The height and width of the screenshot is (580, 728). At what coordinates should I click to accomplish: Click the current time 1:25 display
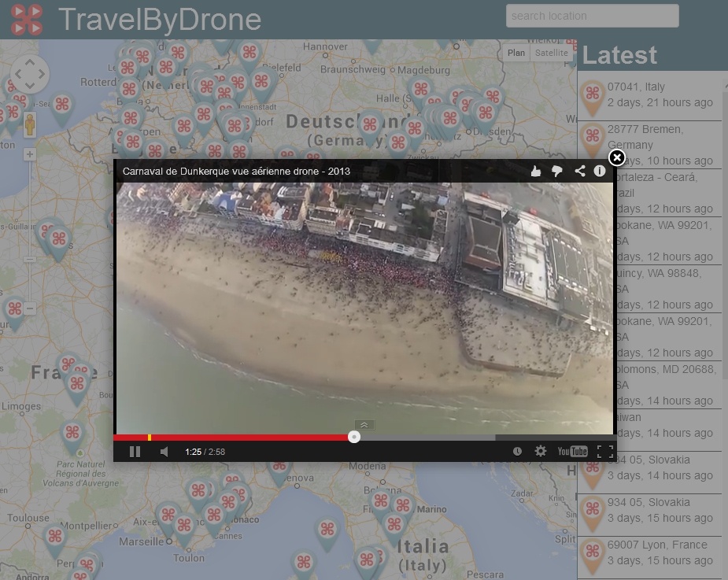click(x=193, y=452)
